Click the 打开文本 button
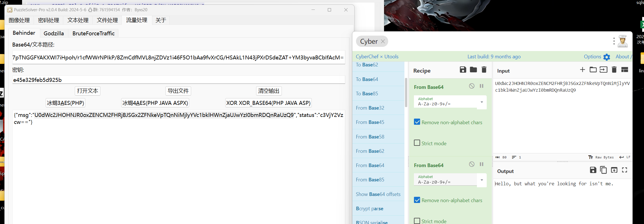The width and height of the screenshot is (644, 224). [88, 91]
